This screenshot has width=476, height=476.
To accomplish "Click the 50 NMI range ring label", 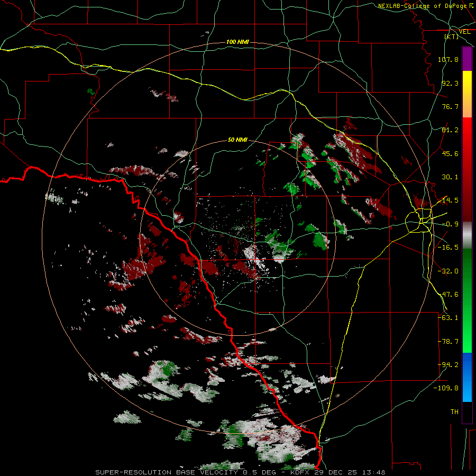I will coord(237,140).
